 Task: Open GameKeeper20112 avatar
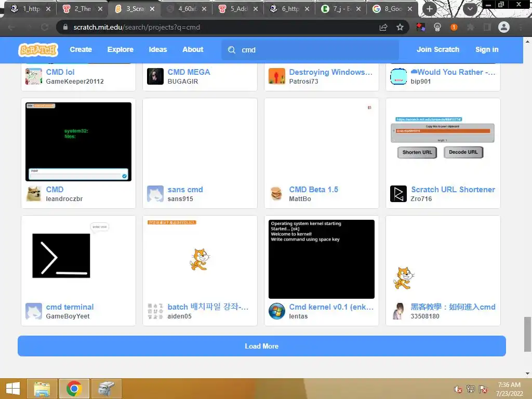pos(34,76)
